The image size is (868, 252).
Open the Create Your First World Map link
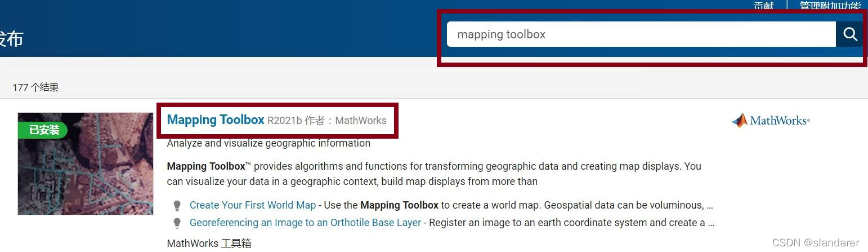coord(253,205)
